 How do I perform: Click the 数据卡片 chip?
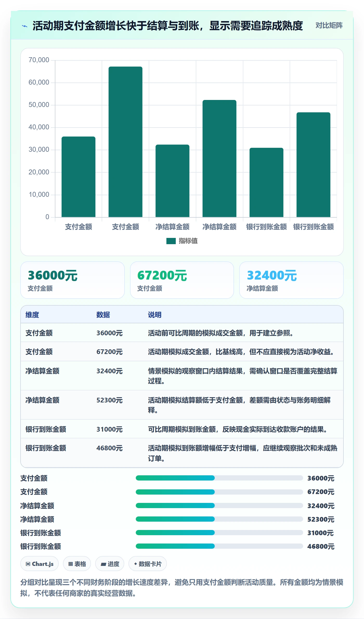pyautogui.click(x=148, y=564)
